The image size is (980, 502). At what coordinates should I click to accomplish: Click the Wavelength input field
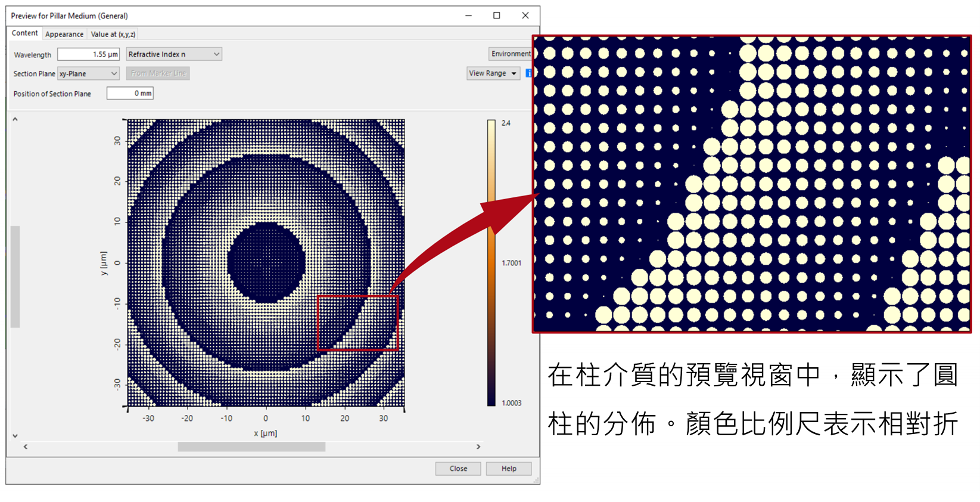[x=88, y=54]
